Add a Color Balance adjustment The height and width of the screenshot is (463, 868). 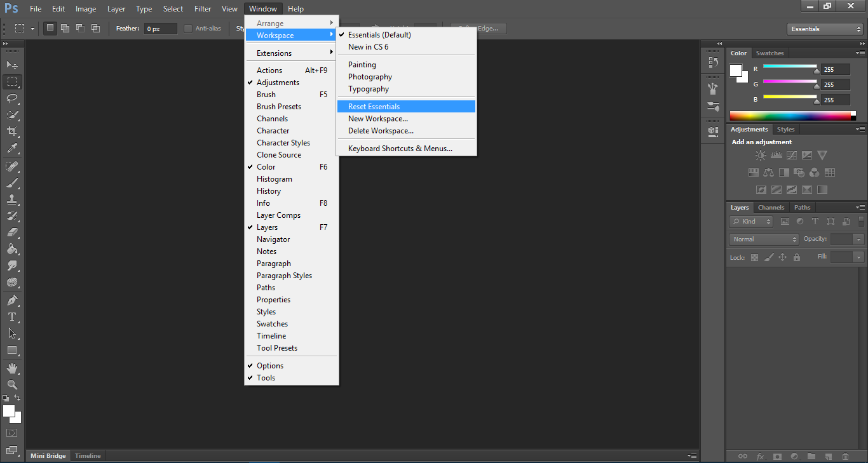[768, 172]
